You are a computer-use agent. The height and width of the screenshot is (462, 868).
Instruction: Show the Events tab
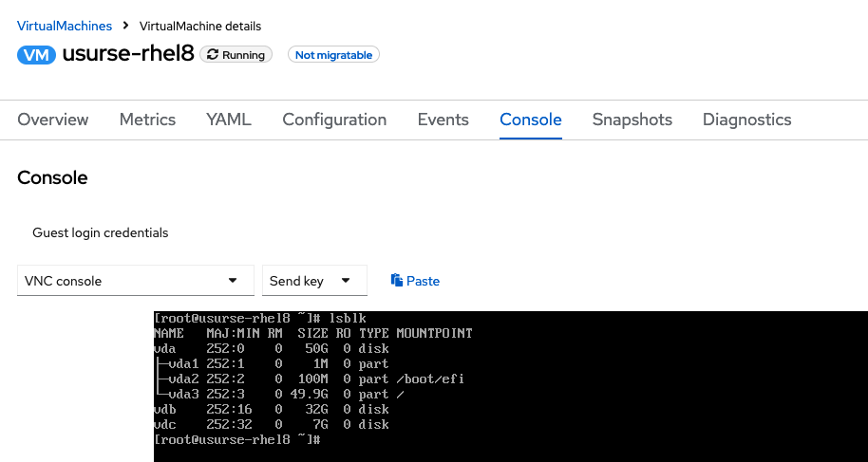tap(443, 120)
